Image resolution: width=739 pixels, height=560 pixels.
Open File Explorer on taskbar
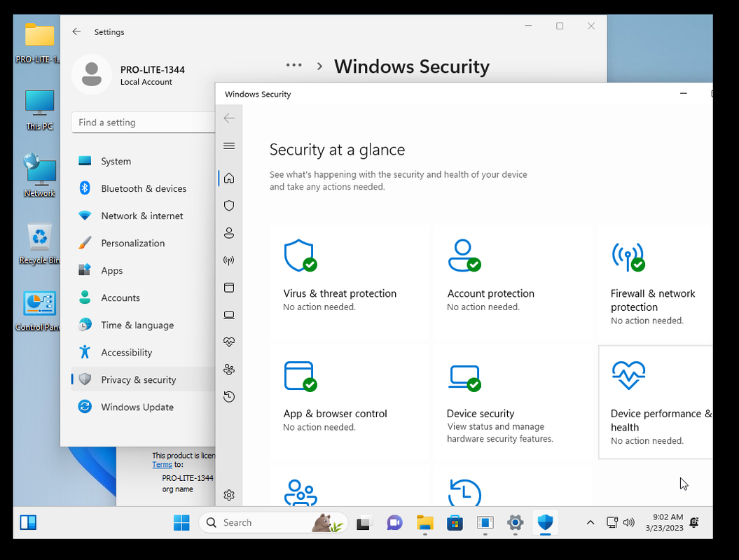click(424, 522)
